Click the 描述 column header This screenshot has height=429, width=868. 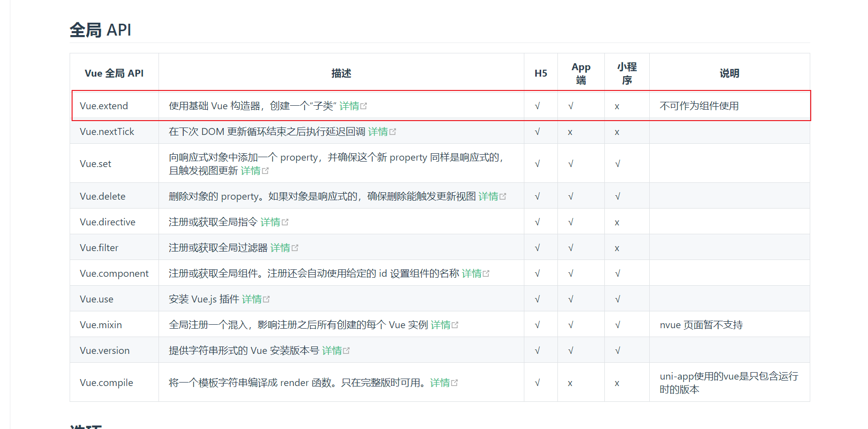pyautogui.click(x=341, y=73)
